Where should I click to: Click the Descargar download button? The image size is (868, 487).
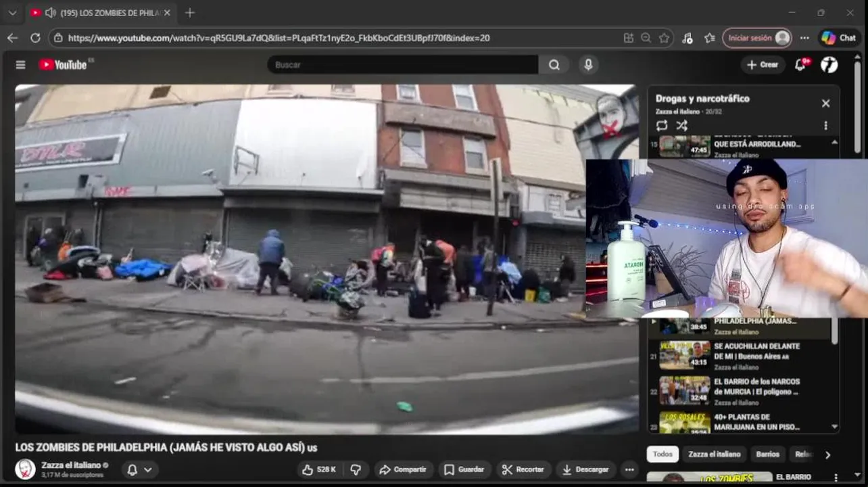tap(585, 469)
